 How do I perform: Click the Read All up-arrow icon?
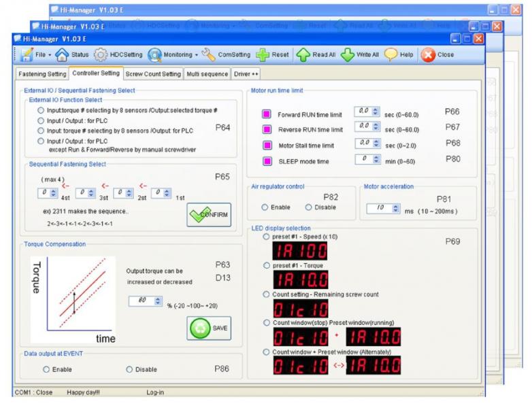pyautogui.click(x=303, y=55)
